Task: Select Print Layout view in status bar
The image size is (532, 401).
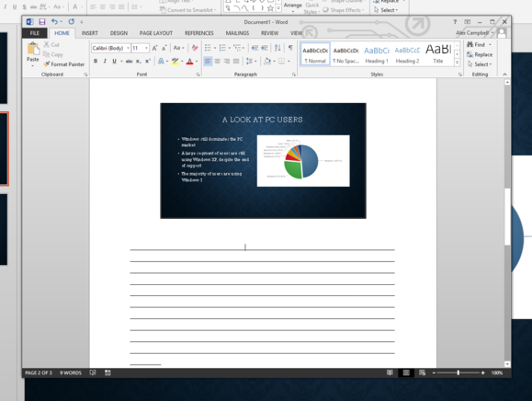Action: [x=406, y=372]
